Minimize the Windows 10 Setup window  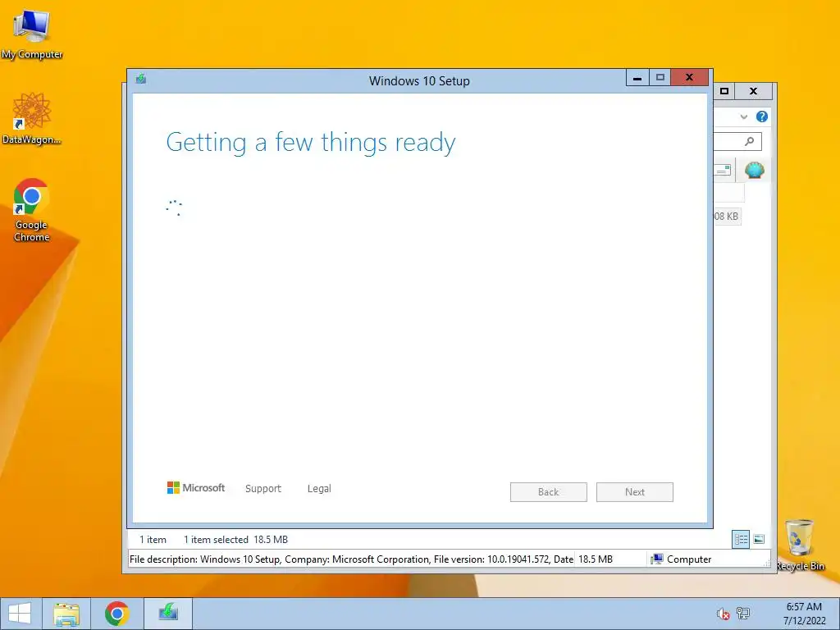click(x=637, y=78)
